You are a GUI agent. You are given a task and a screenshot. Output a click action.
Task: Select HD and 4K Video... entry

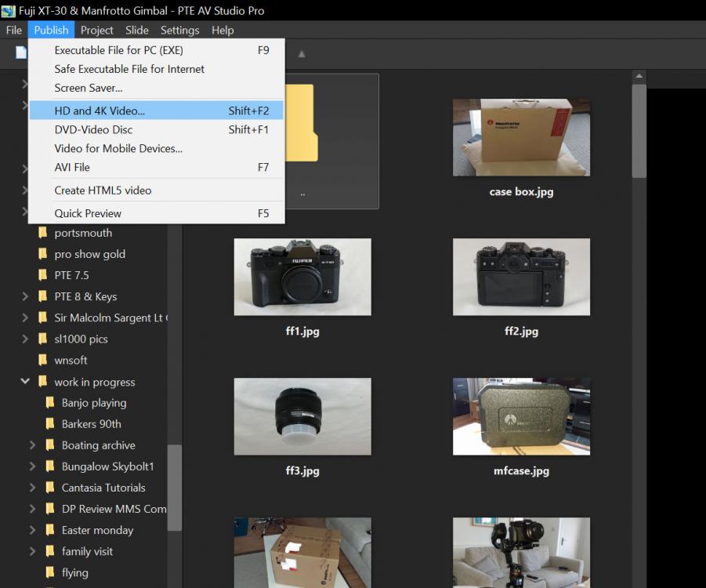[x=156, y=111]
